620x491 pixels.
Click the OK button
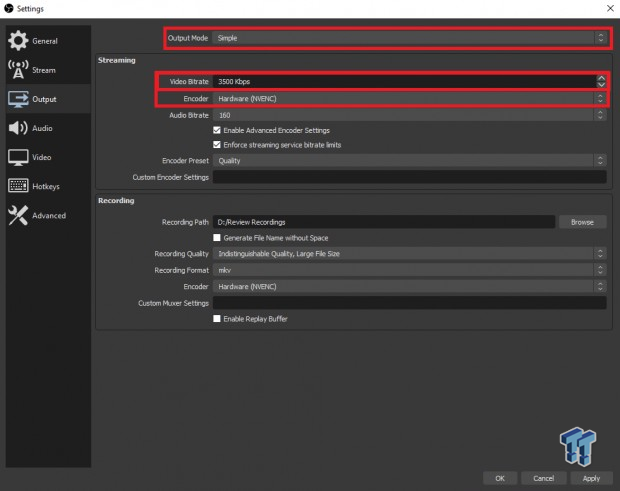500,478
